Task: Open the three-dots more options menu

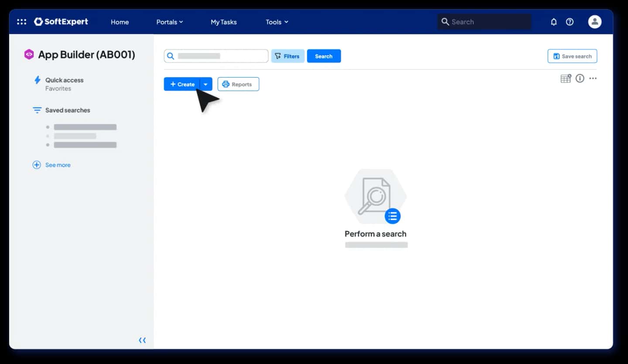Action: [593, 78]
